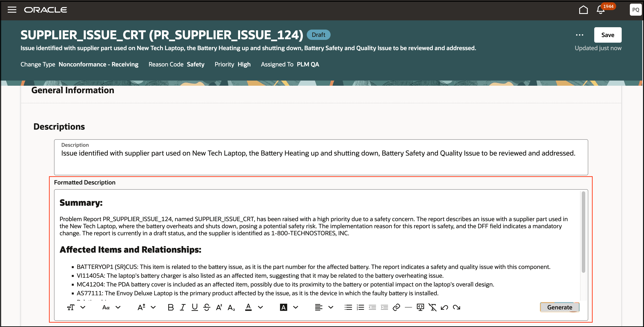Screen dimensions: 644x327
Task: Open the font family dropdown arrow
Action: tap(118, 307)
